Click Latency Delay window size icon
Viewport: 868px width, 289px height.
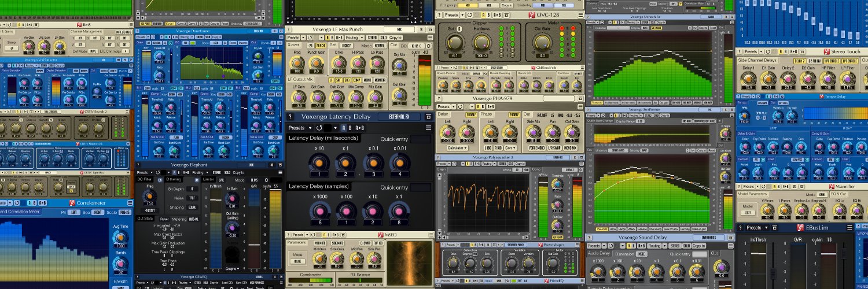tap(428, 117)
